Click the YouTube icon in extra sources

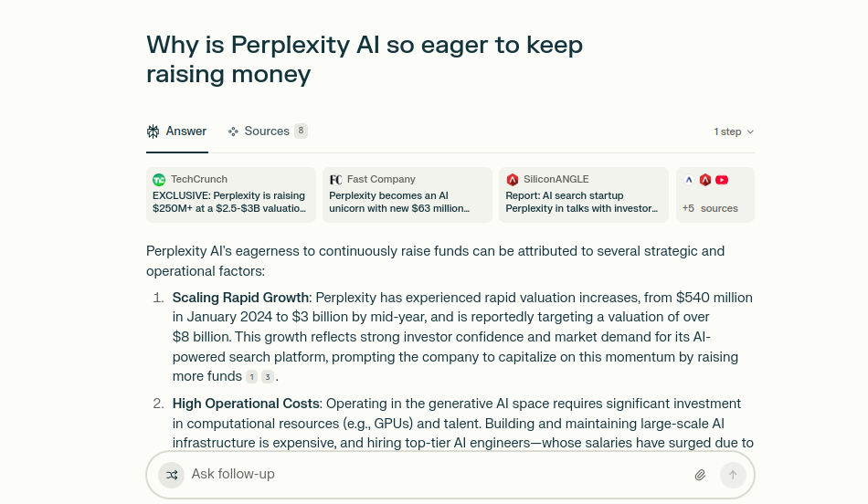(x=721, y=180)
